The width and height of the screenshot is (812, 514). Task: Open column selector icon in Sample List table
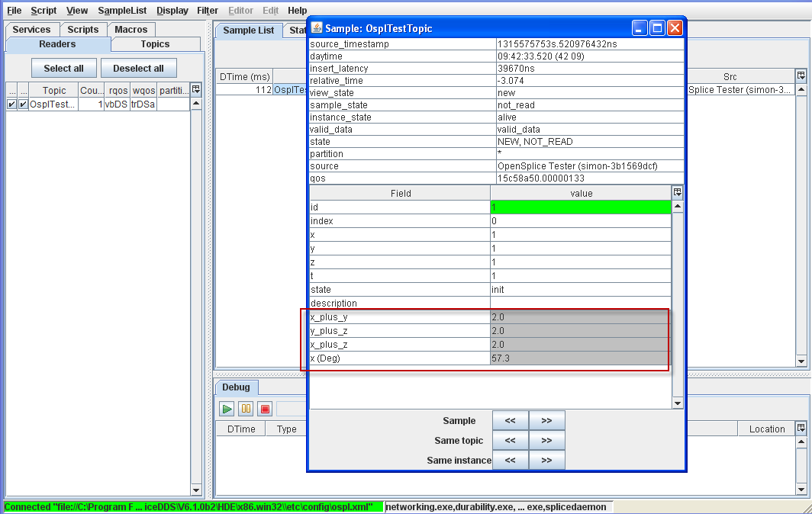pos(801,76)
